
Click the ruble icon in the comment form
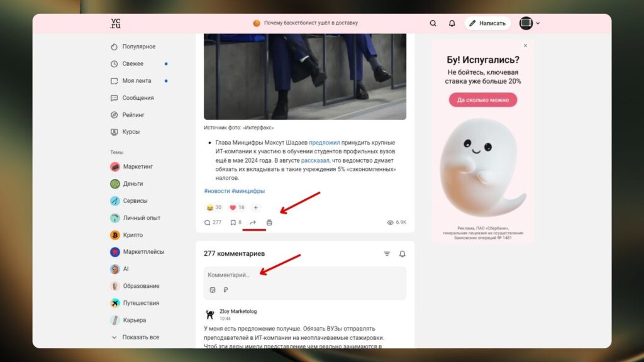(226, 289)
